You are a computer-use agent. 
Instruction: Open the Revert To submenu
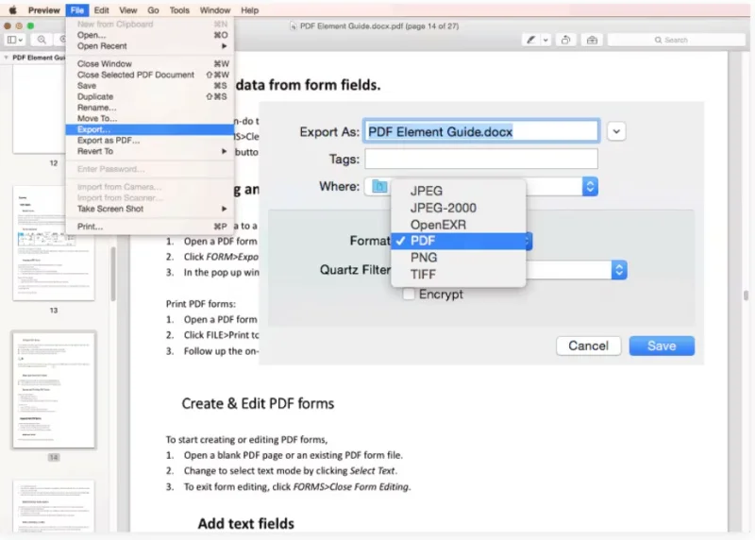pyautogui.click(x=150, y=151)
